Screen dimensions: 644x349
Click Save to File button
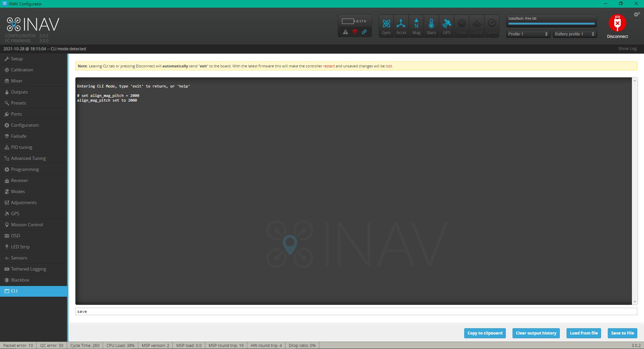[622, 333]
